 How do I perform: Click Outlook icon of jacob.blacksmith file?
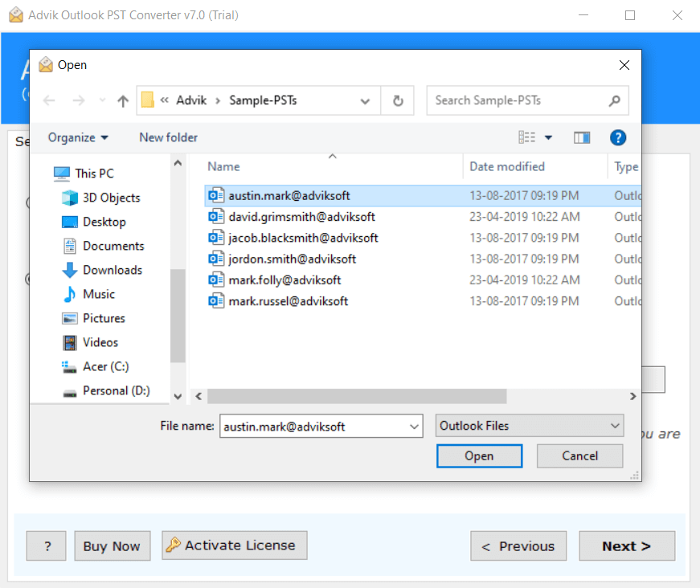pyautogui.click(x=216, y=238)
